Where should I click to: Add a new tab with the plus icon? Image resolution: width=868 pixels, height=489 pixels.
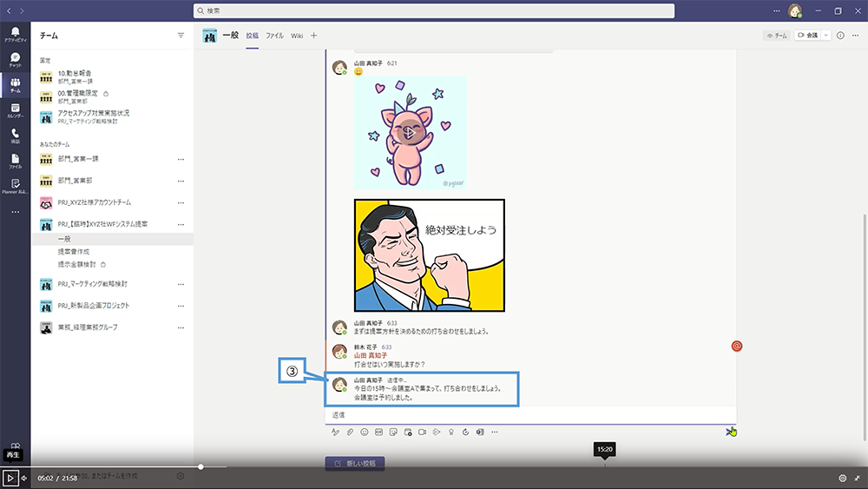[x=314, y=36]
